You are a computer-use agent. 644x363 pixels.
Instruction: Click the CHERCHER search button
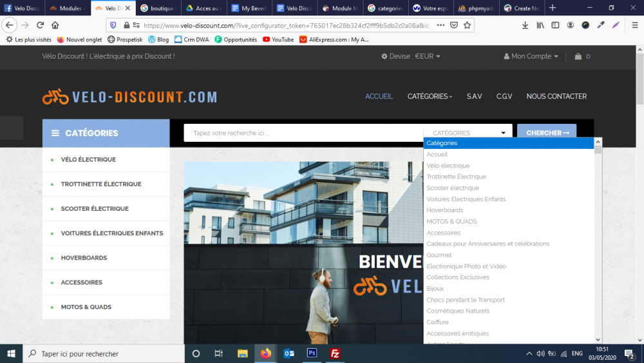(x=547, y=133)
